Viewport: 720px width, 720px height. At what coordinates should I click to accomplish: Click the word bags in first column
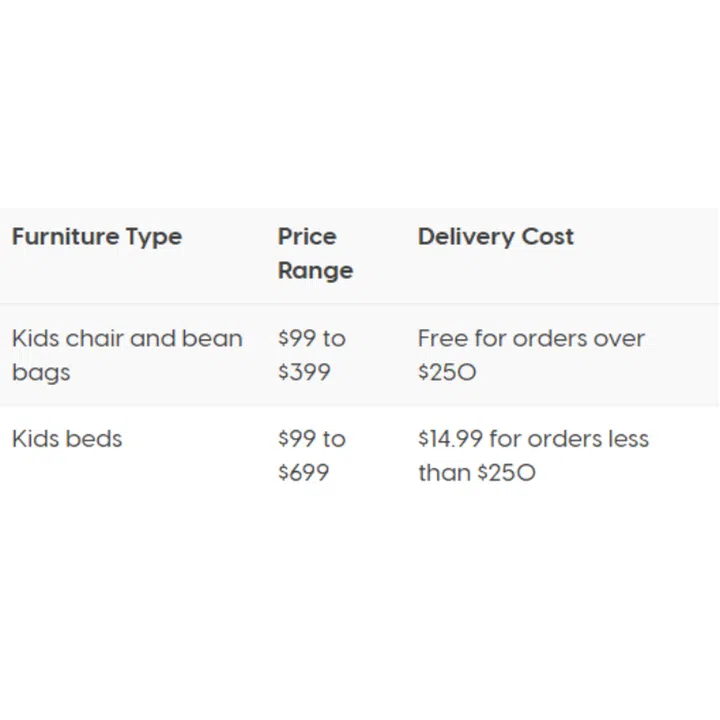click(41, 373)
